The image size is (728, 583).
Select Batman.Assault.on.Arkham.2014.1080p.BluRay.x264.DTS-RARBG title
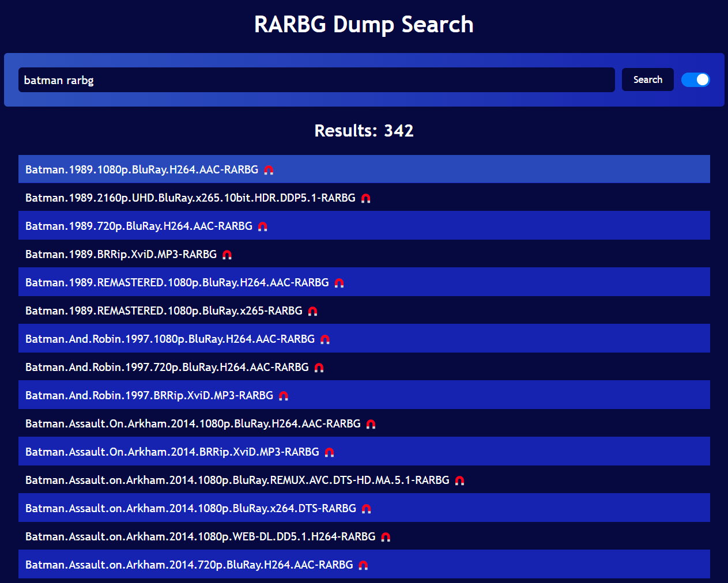191,508
